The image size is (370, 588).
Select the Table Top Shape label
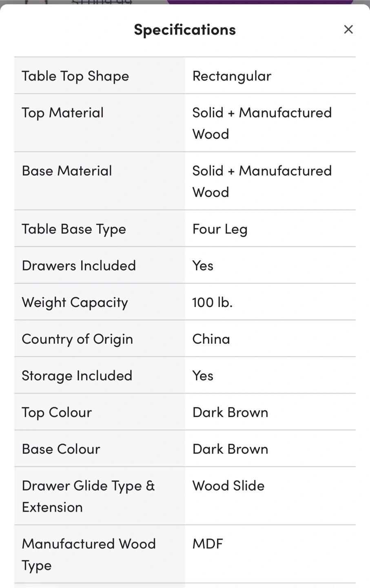point(75,76)
